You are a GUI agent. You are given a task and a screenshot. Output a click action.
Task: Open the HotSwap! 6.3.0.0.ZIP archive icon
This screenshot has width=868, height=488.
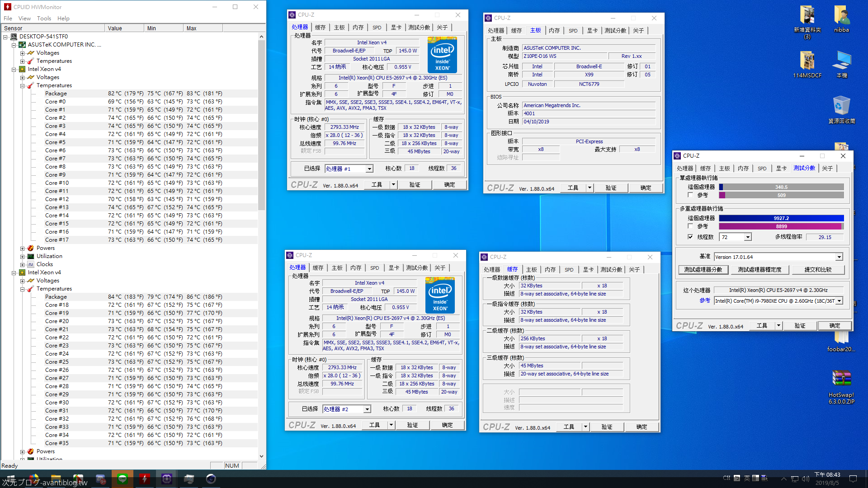click(x=841, y=379)
